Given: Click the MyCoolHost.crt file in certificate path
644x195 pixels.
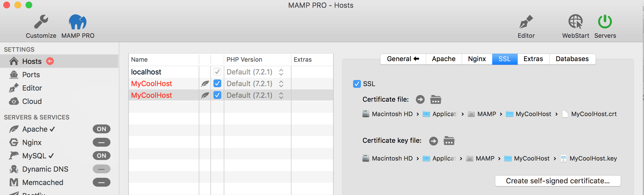Looking at the screenshot, I should (589, 114).
